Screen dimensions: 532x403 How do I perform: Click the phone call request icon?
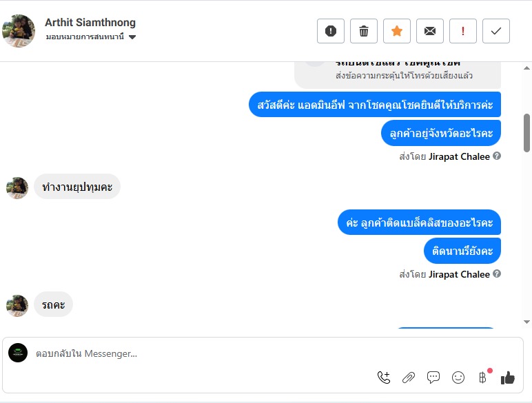tap(384, 377)
